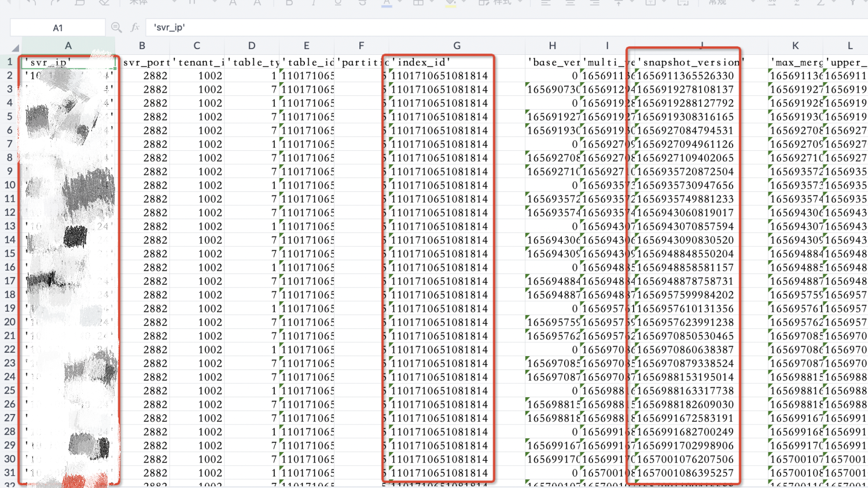Image resolution: width=868 pixels, height=488 pixels.
Task: Select snapshot value 1657001076207506
Action: click(701, 459)
